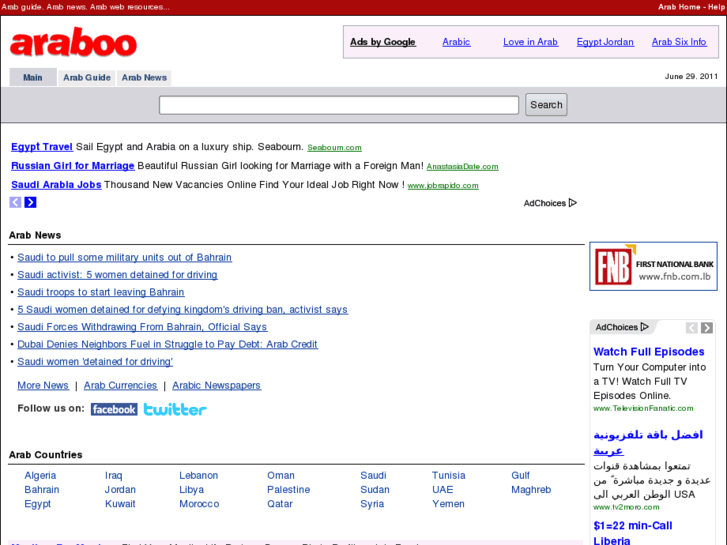Select Iraq country link
Screen dimensions: 727x545
pyautogui.click(x=114, y=475)
